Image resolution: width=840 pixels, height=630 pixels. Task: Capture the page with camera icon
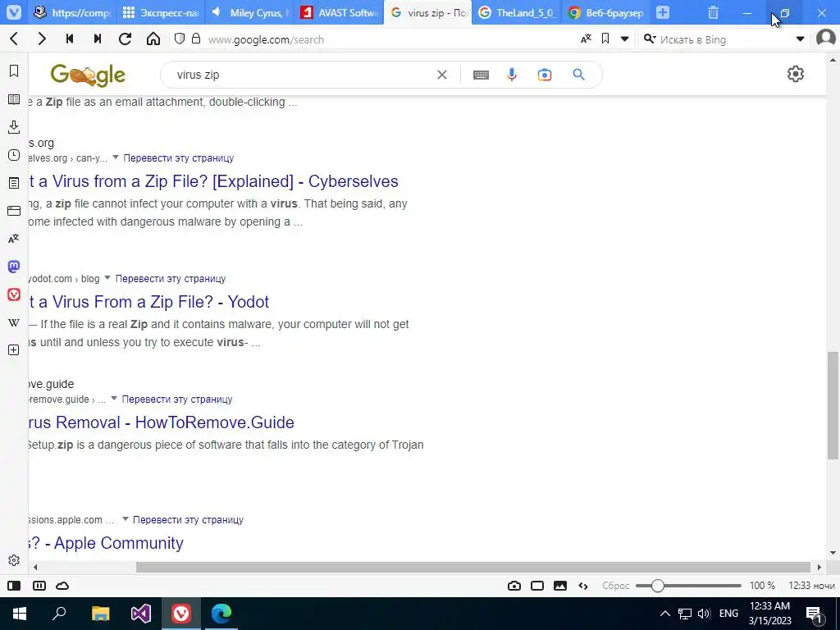click(514, 586)
